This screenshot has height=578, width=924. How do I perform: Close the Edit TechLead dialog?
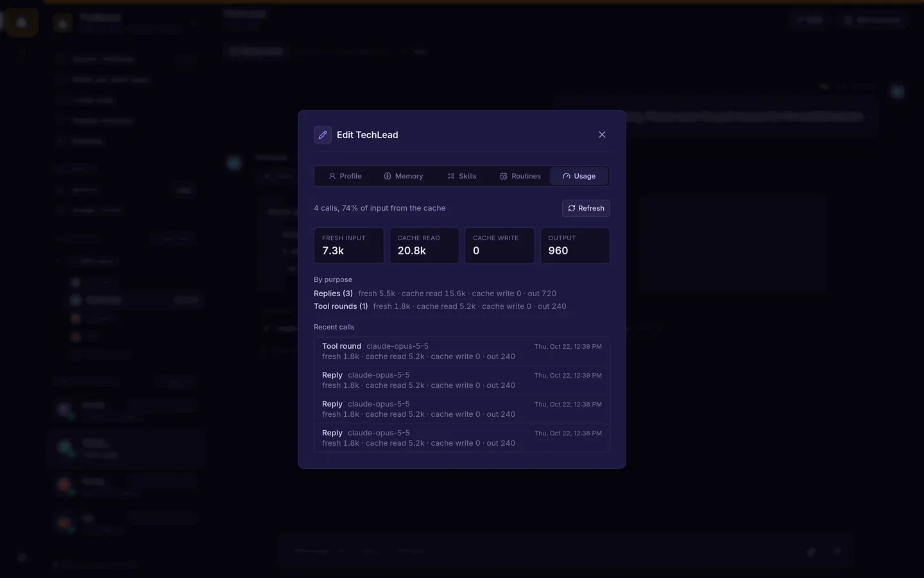602,135
